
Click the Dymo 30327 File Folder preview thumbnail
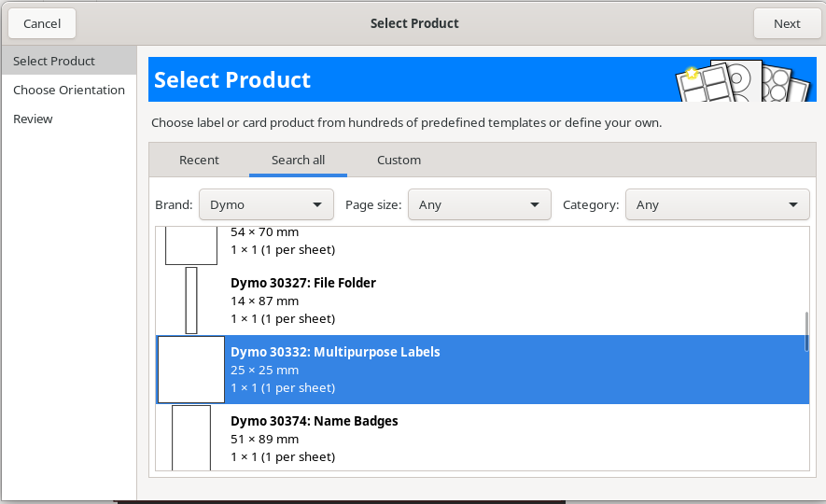click(x=191, y=301)
